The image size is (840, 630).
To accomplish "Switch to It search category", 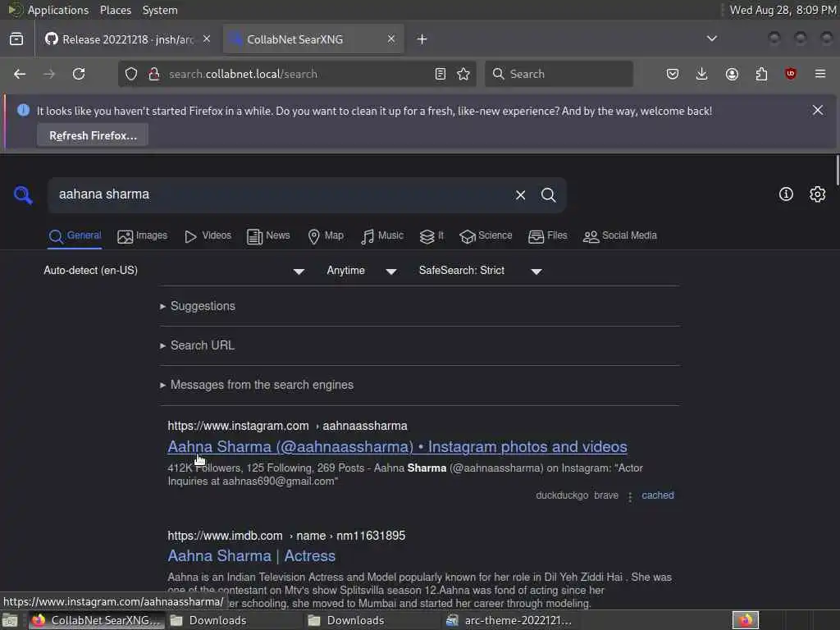I will point(431,235).
